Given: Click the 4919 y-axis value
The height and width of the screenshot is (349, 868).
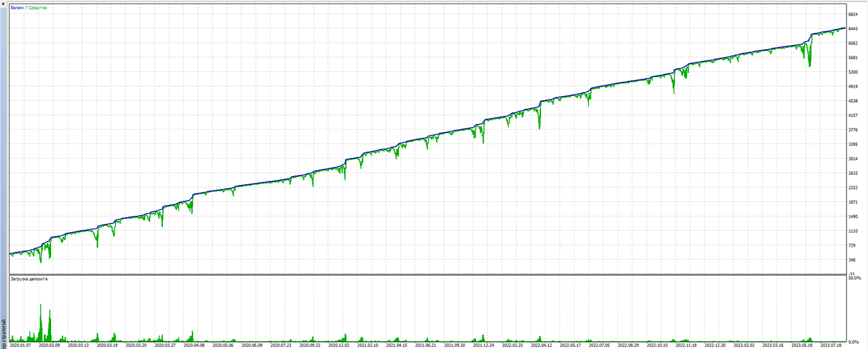Looking at the screenshot, I should [x=853, y=87].
